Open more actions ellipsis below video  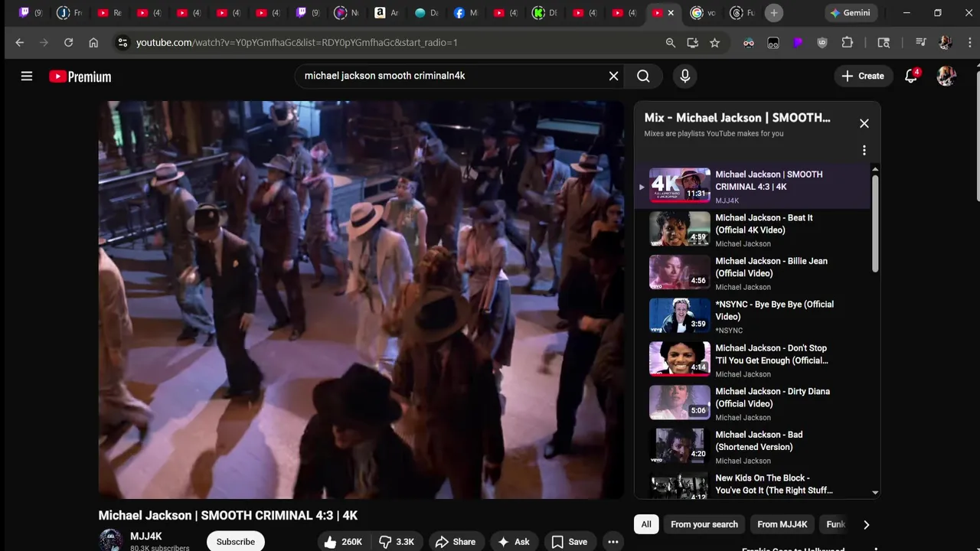pos(613,542)
